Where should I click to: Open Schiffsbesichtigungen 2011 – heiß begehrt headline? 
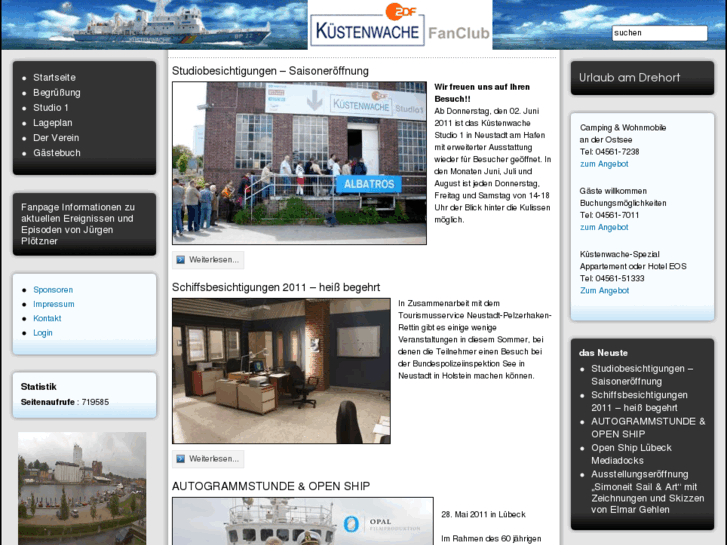click(x=276, y=287)
